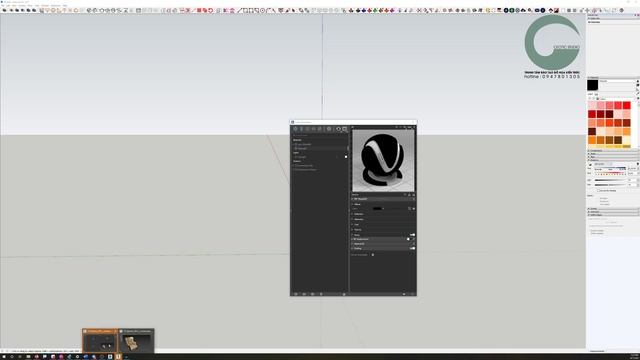This screenshot has height=360, width=640.
Task: Expand the Styles tray panel
Action: (x=613, y=154)
